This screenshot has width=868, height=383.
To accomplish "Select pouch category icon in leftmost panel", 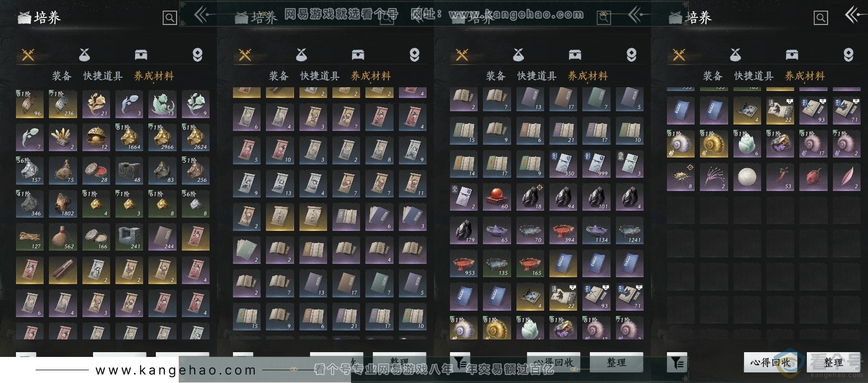I will point(85,54).
